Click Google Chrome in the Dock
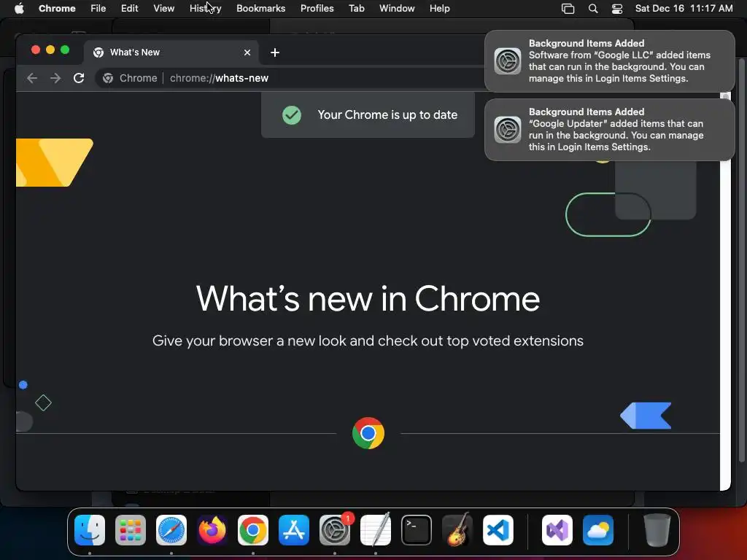The image size is (747, 560). (x=253, y=530)
